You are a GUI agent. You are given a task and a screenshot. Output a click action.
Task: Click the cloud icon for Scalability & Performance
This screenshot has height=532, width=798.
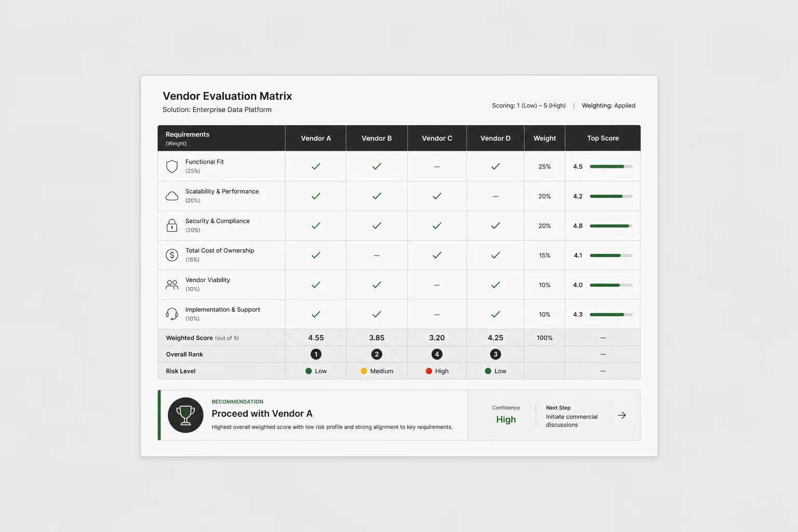[172, 196]
